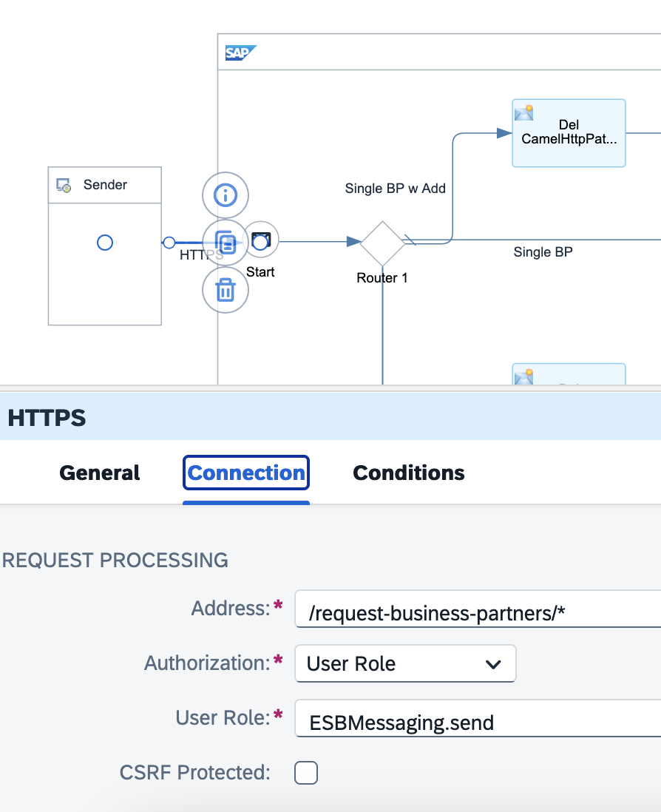Viewport: 661px width, 812px height.
Task: Switch to the General tab
Action: (x=99, y=473)
